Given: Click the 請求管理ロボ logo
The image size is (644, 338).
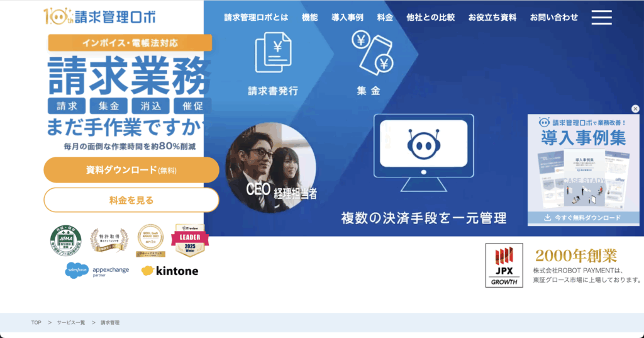Looking at the screenshot, I should [99, 16].
